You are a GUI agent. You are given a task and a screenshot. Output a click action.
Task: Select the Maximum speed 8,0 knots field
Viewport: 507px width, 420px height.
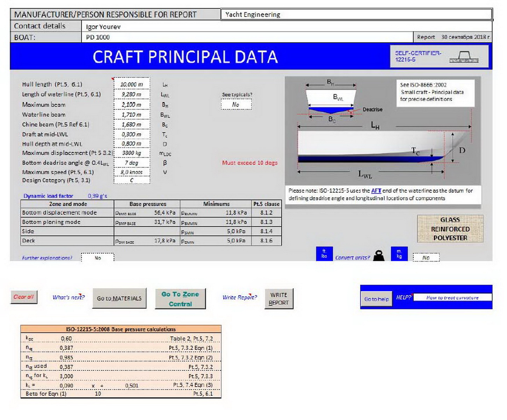132,172
